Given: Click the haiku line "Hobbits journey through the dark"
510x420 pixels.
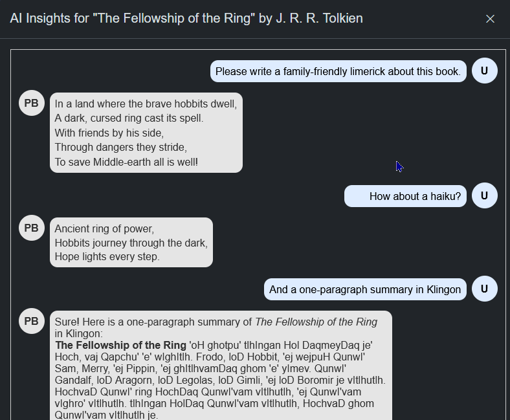Looking at the screenshot, I should click(131, 243).
